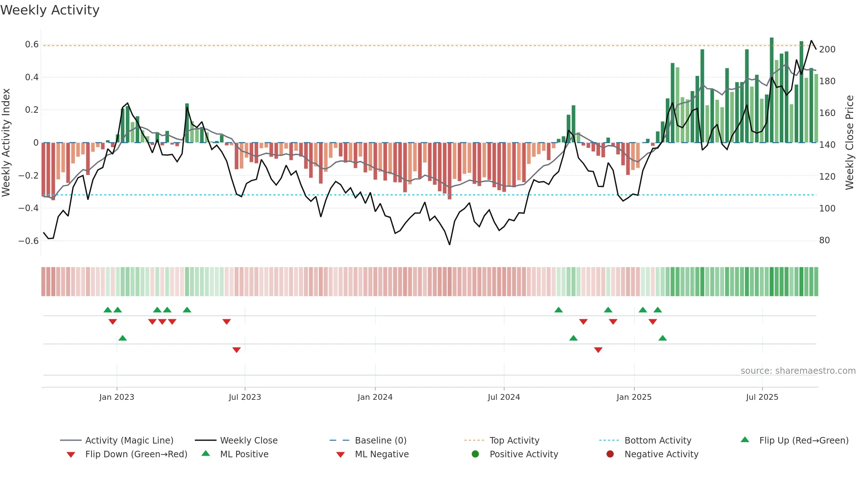Click the 'Jan 2023' x-axis label
This screenshot has height=488, width=868.
(117, 397)
